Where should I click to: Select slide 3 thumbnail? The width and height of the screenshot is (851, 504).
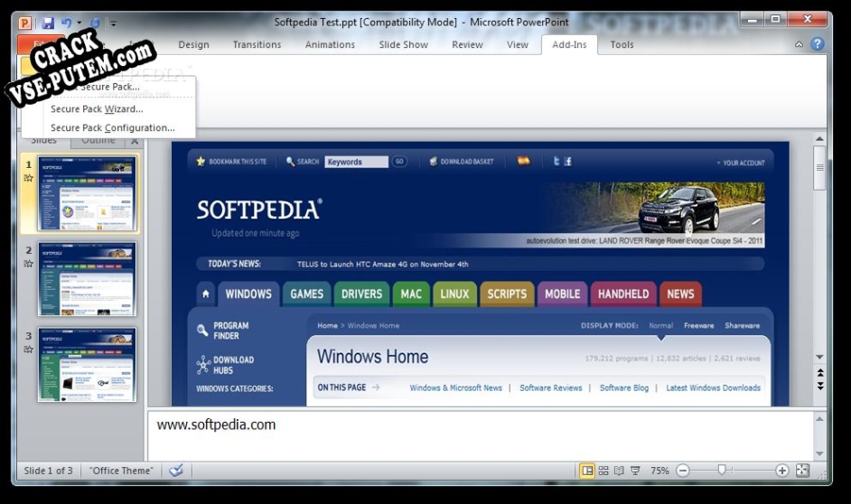87,365
